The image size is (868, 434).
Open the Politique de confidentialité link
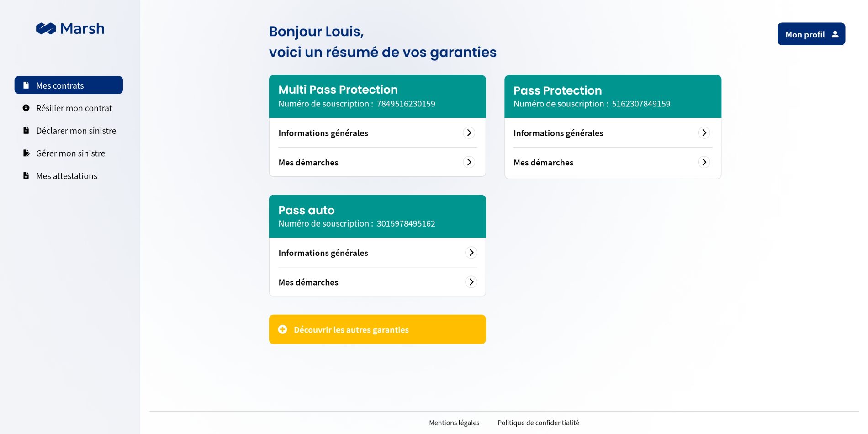pos(538,423)
